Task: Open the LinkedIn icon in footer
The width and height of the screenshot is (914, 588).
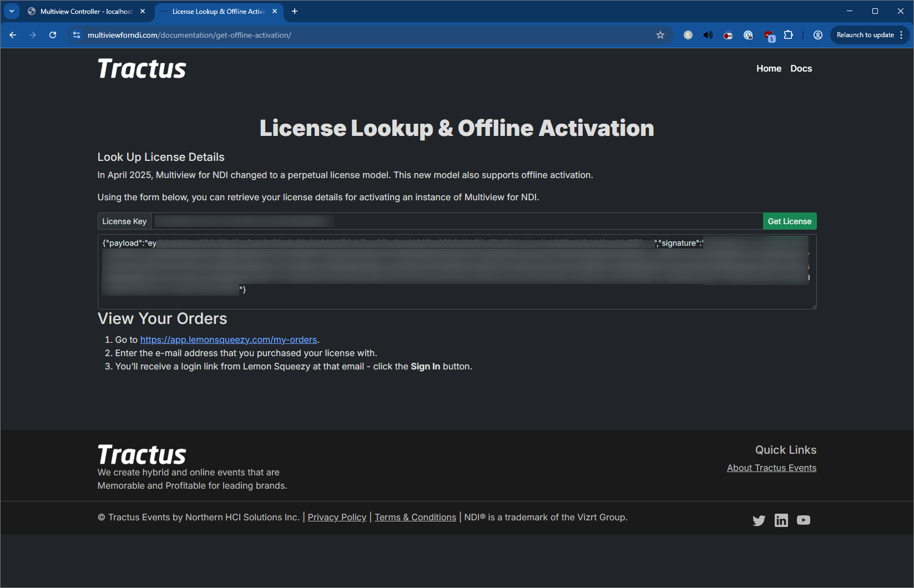Action: pos(781,520)
